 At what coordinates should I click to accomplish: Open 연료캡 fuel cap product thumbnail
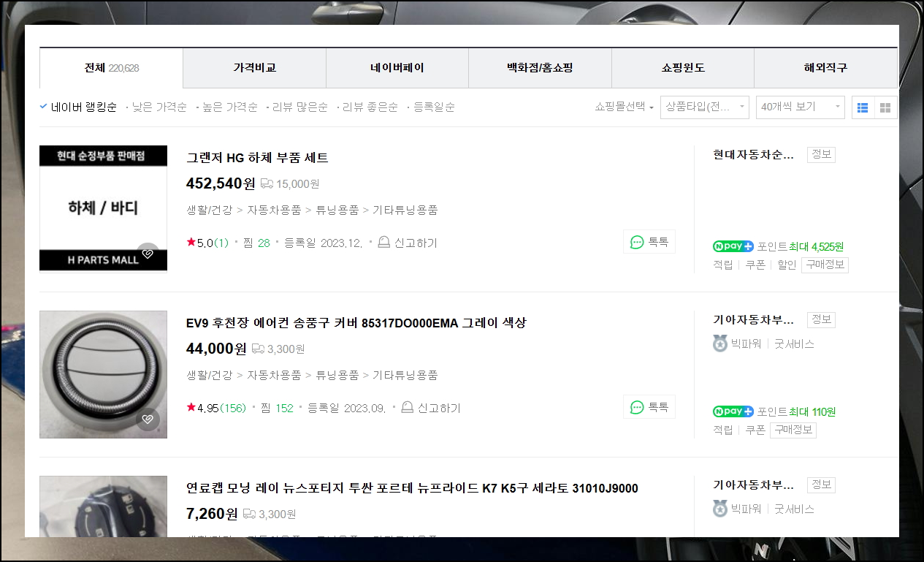(103, 506)
